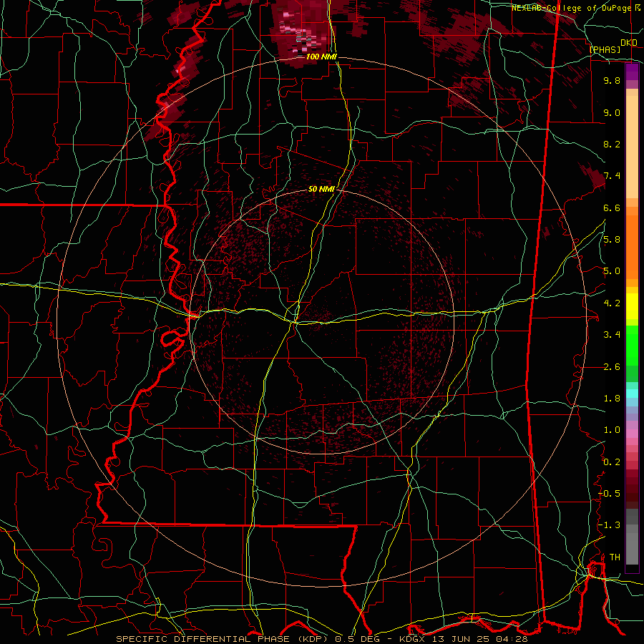This screenshot has height=644, width=644.
Task: Click the 0.5 DEG elevation text
Action: coord(358,639)
